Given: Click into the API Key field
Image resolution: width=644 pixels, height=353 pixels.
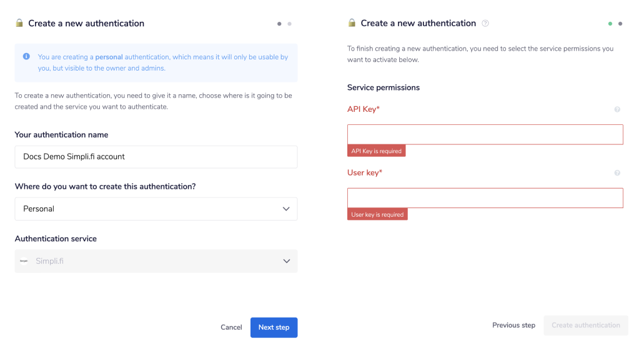Looking at the screenshot, I should point(485,134).
